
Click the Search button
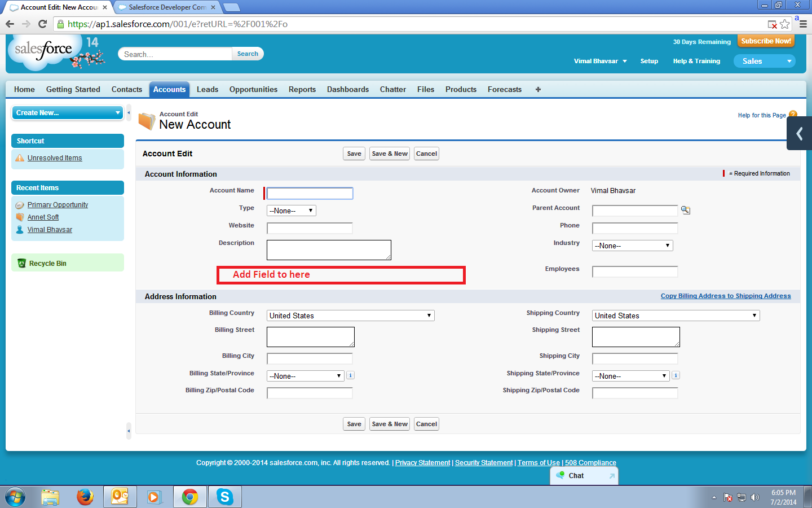(x=248, y=54)
